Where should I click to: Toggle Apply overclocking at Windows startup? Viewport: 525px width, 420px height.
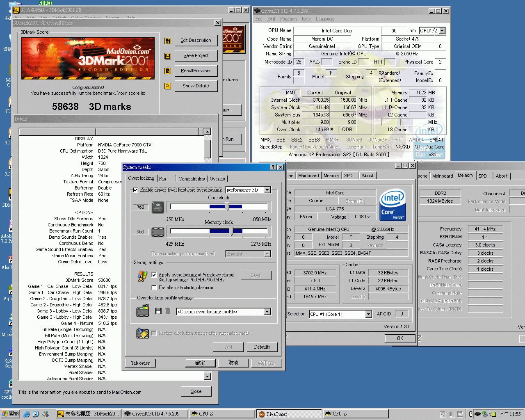click(x=154, y=275)
